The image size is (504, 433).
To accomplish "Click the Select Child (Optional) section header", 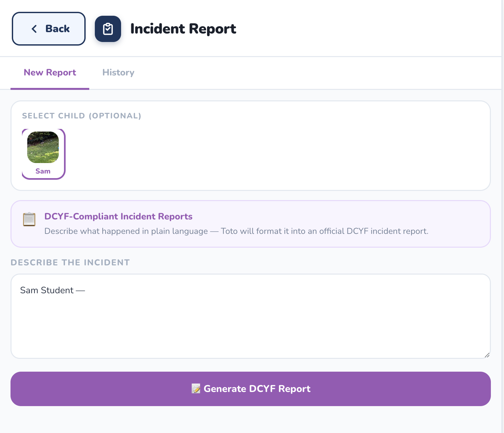I will [82, 116].
